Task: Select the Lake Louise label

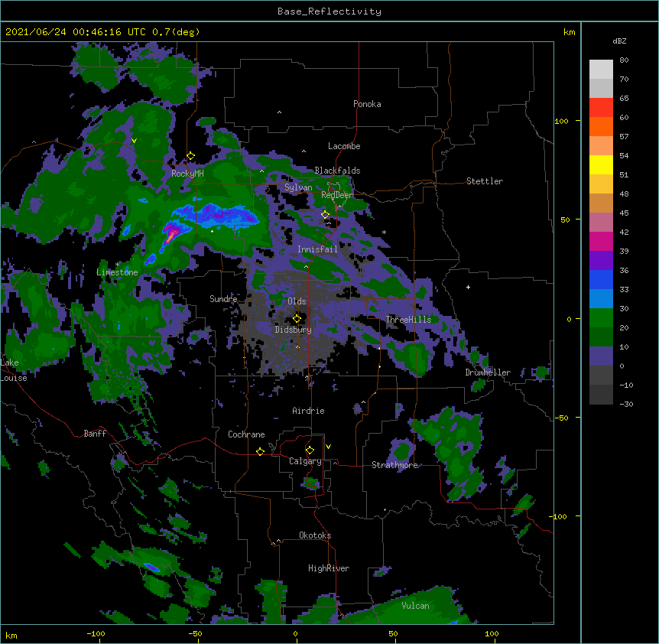Action: pyautogui.click(x=14, y=370)
